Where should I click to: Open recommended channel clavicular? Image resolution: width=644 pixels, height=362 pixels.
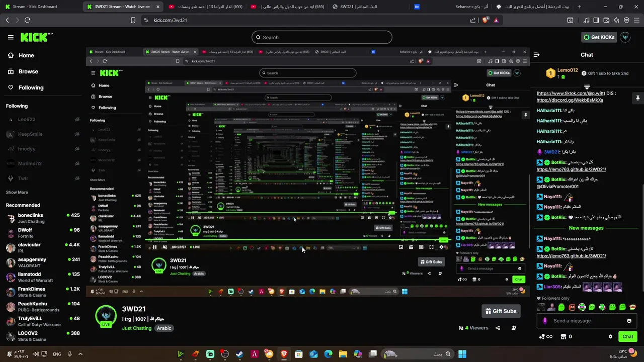pos(42,247)
